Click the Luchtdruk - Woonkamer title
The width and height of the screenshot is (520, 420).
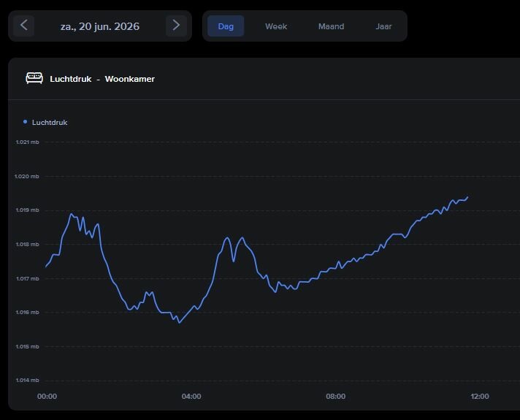click(x=102, y=79)
